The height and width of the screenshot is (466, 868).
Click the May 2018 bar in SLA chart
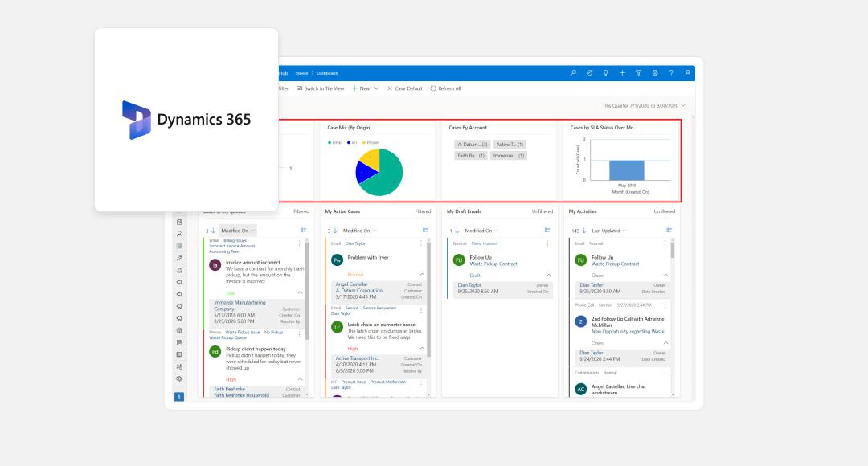[x=627, y=170]
